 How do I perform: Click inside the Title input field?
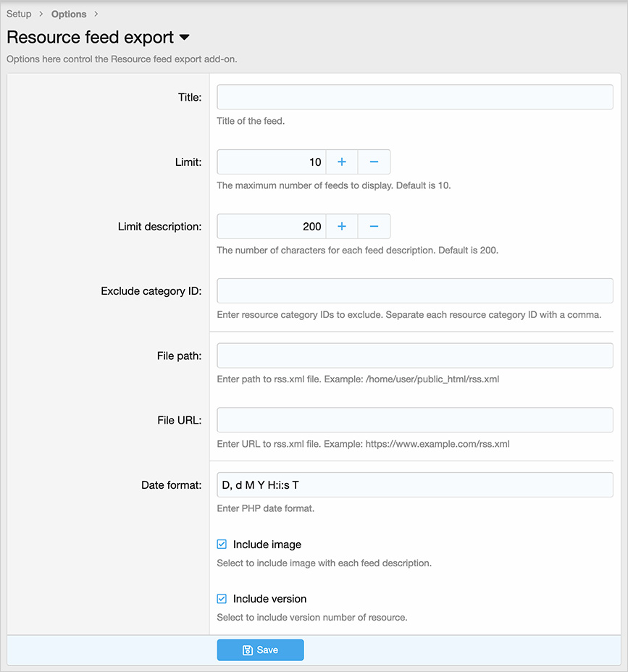[x=414, y=96]
